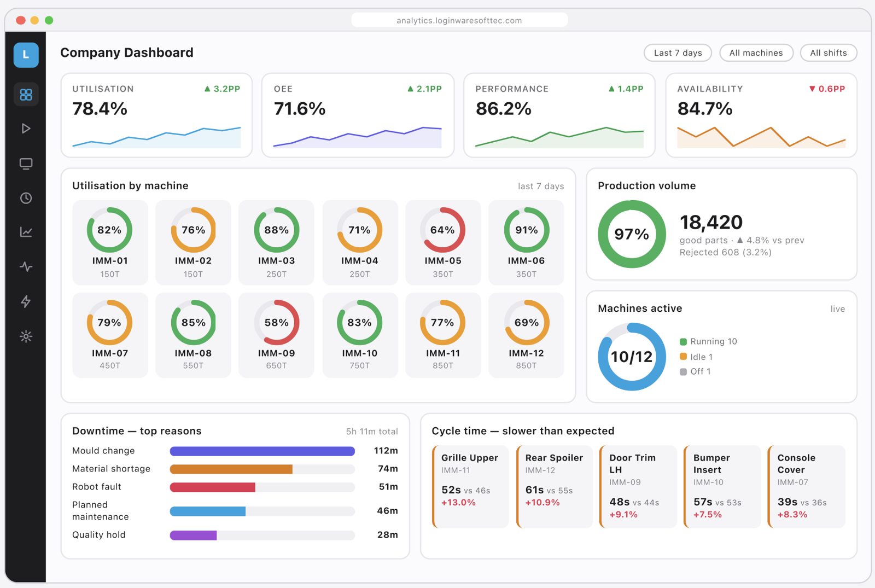875x588 pixels.
Task: Select the IMM-12 machine tile
Action: [526, 335]
